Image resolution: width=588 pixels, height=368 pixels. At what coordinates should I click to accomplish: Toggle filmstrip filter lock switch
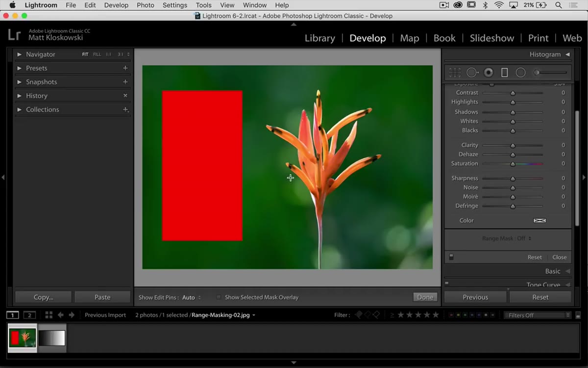[578, 315]
